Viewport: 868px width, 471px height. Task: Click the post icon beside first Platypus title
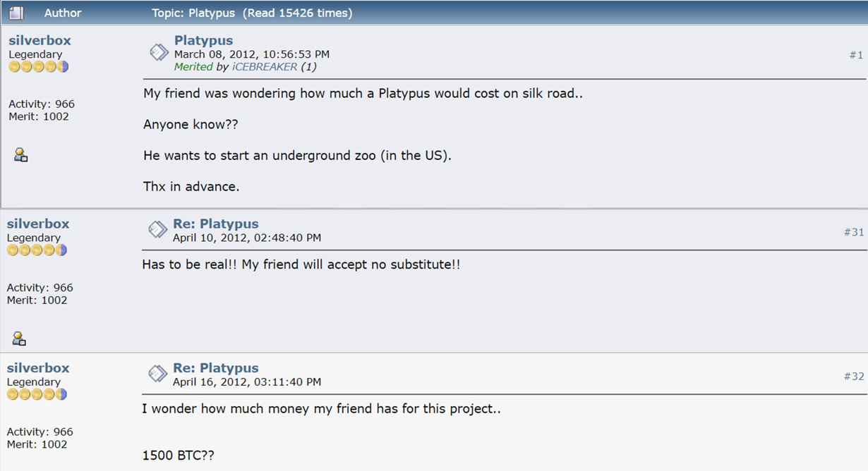coord(159,52)
